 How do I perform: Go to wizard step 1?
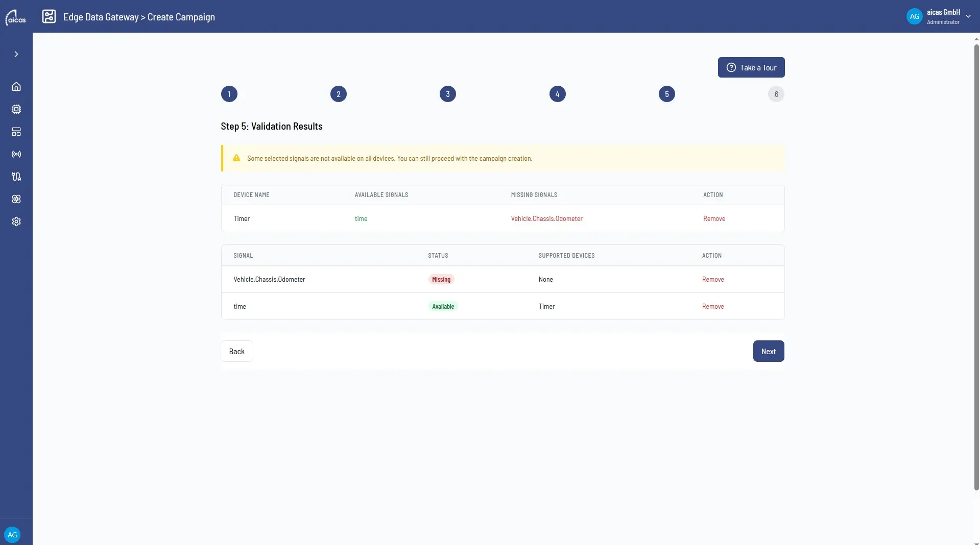click(x=229, y=94)
